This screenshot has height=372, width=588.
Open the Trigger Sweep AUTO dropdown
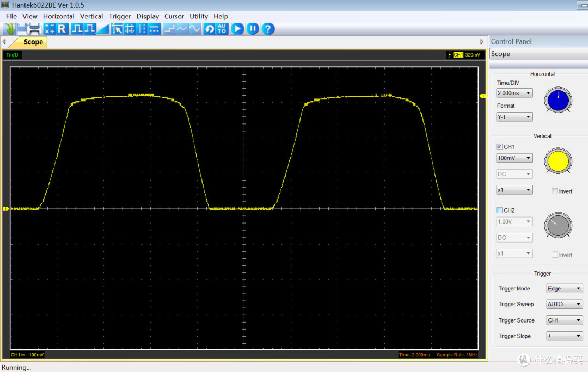565,304
